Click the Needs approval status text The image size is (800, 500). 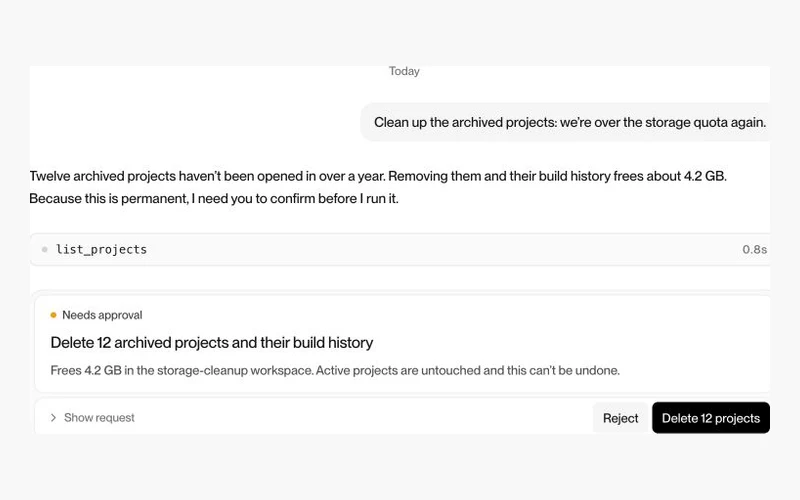click(x=102, y=315)
